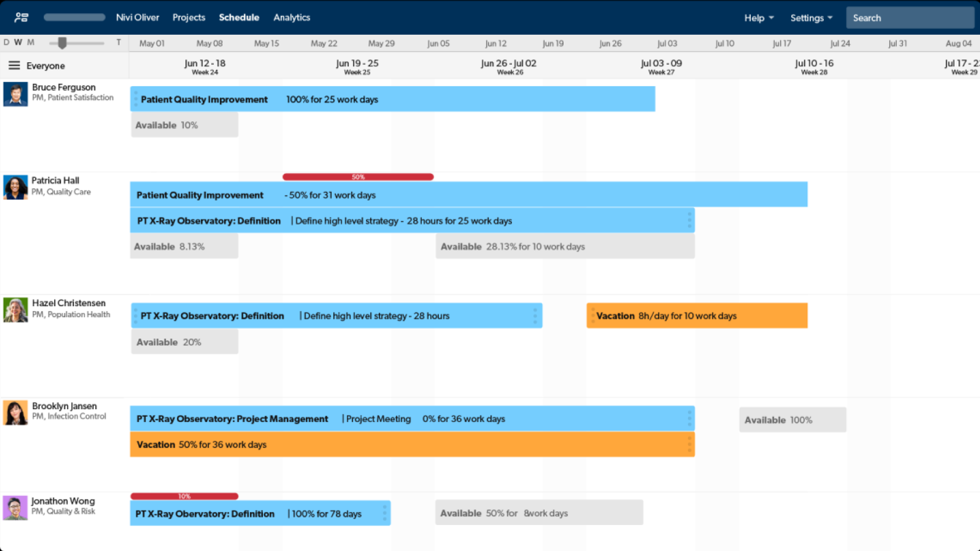
Task: Click Jonathon Wong's avatar picture
Action: coord(15,508)
